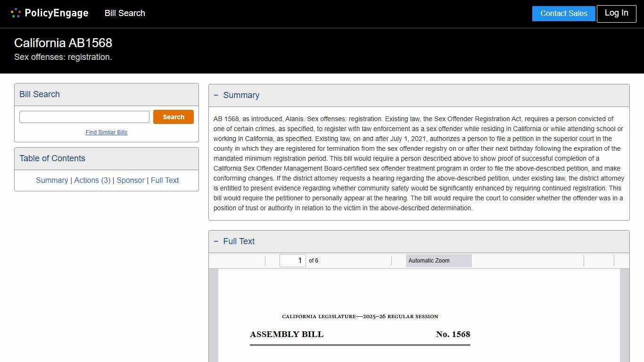Jump to Summary from the Table of Contents
Viewport: 644px width, 362px height.
(x=52, y=180)
